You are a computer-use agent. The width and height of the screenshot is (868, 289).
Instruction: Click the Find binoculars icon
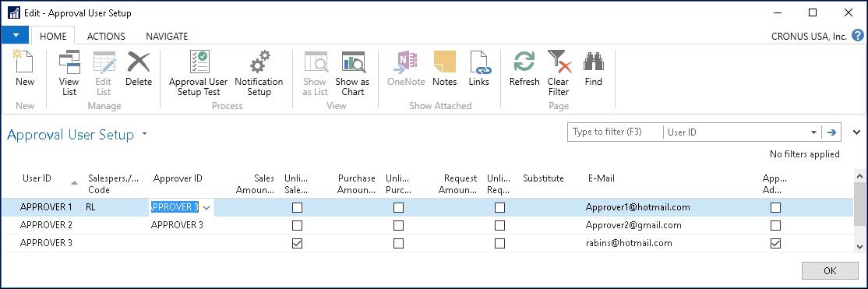(594, 62)
